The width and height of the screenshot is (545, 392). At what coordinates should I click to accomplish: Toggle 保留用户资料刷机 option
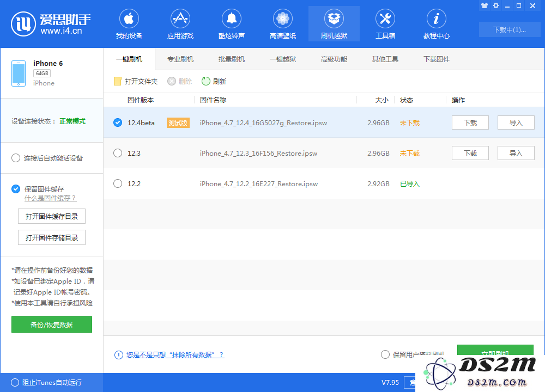pos(385,354)
